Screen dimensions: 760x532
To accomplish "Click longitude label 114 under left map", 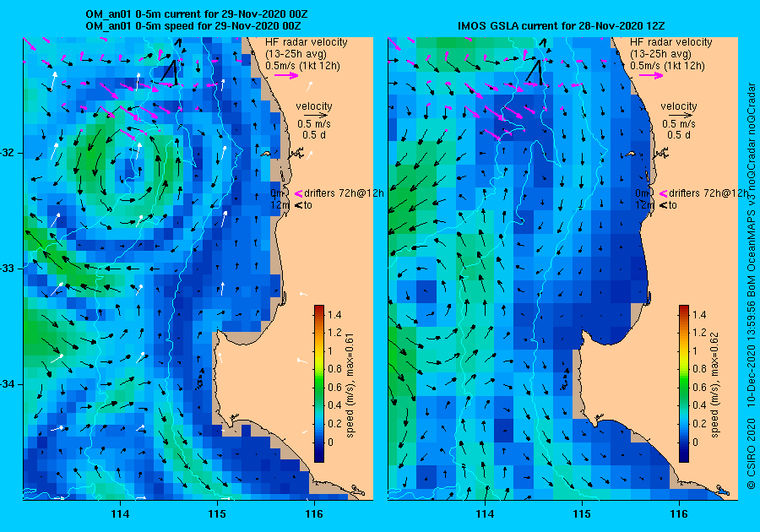I will coord(120,514).
